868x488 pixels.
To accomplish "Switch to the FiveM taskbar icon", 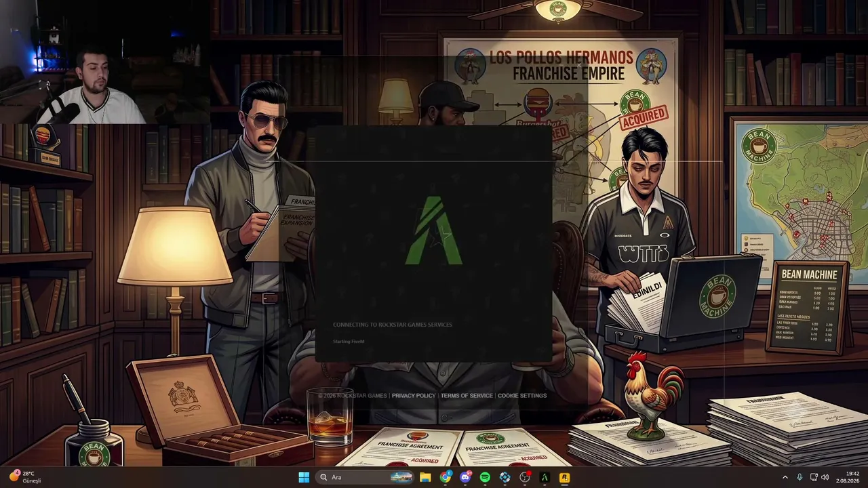I will tap(544, 477).
